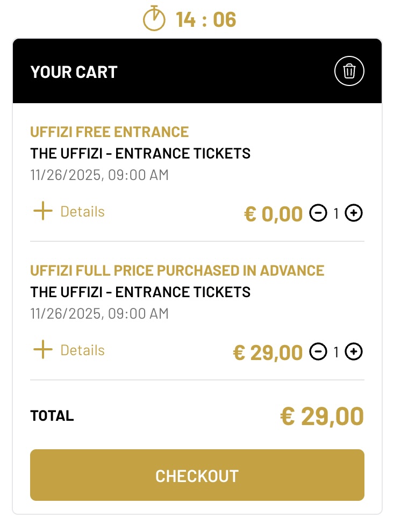401x532 pixels.
Task: Select the € 0,00 ticket price
Action: tap(274, 214)
